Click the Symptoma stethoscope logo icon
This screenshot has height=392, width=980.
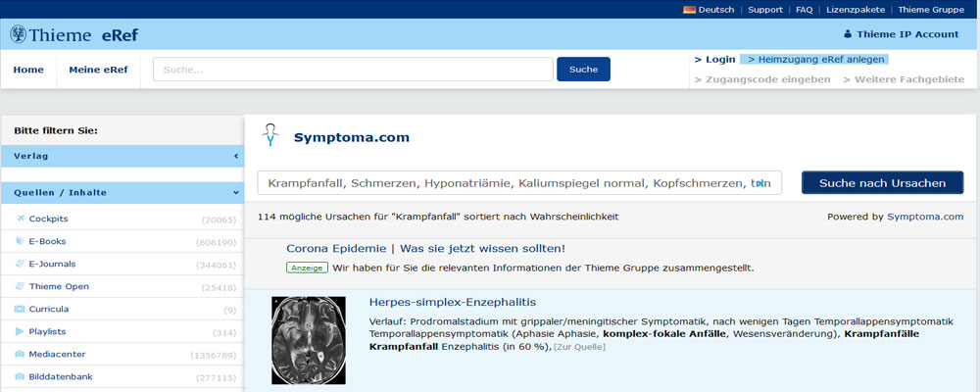click(x=270, y=135)
